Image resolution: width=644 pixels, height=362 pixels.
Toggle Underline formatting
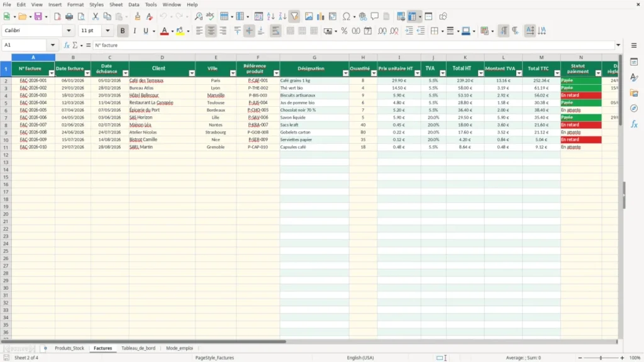click(146, 31)
